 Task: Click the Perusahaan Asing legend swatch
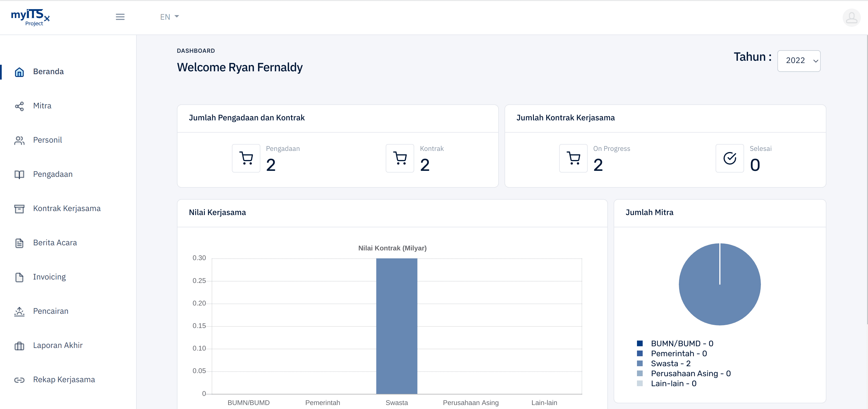coord(640,374)
